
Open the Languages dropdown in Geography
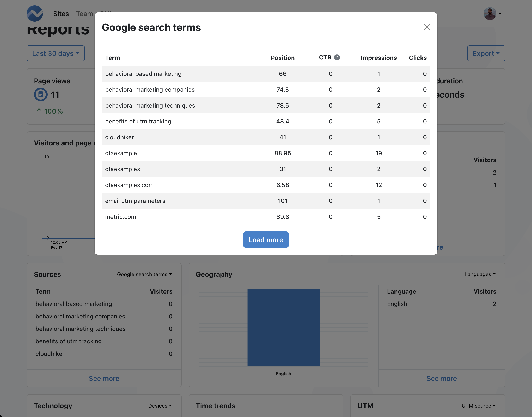pyautogui.click(x=480, y=274)
